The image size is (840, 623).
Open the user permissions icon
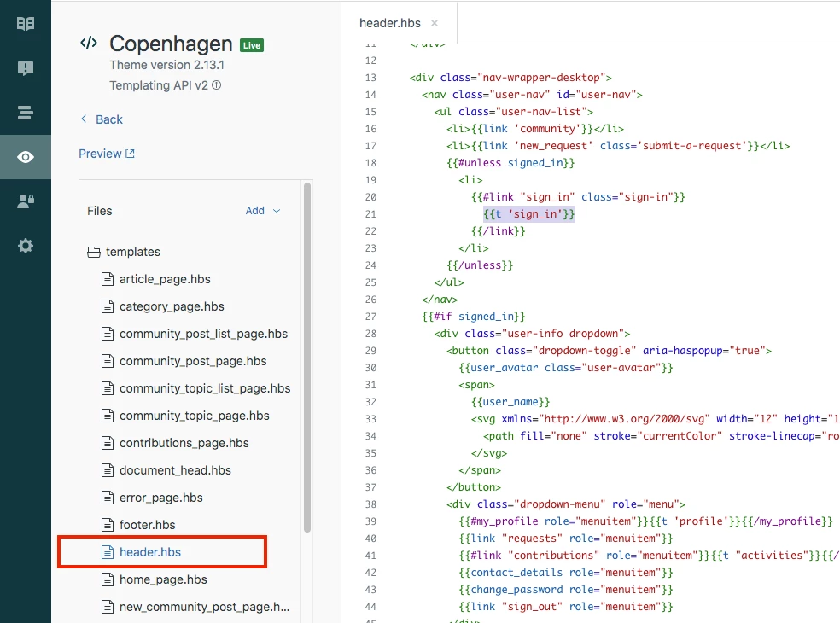coord(25,201)
